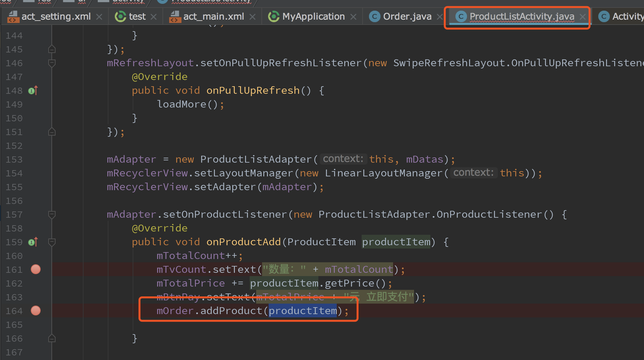Collapse the fold marker at line 146

52,63
